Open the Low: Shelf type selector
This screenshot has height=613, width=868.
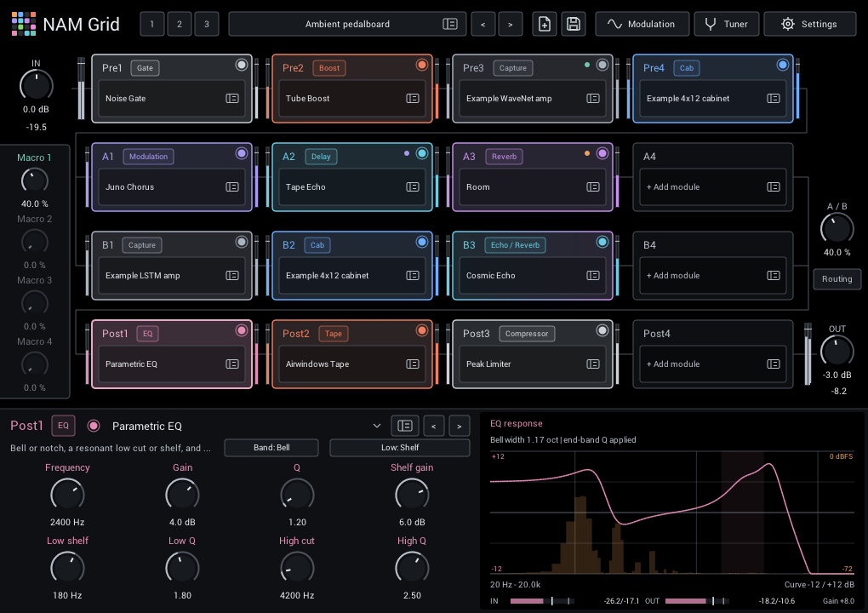[400, 448]
